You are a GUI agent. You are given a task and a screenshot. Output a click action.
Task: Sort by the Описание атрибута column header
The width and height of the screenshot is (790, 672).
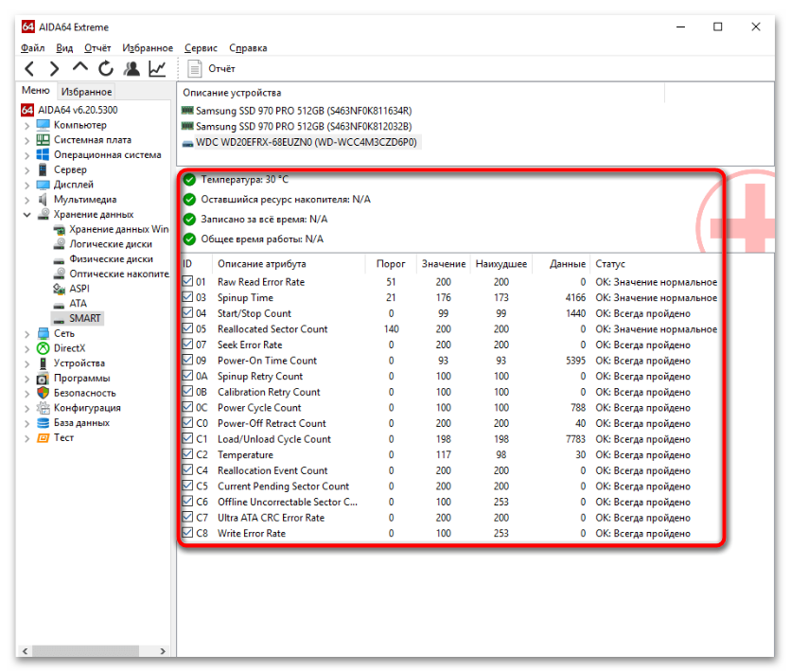click(x=290, y=264)
